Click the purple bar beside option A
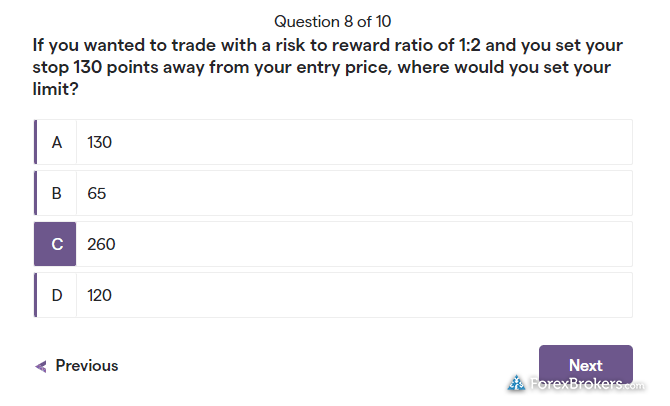 click(35, 142)
